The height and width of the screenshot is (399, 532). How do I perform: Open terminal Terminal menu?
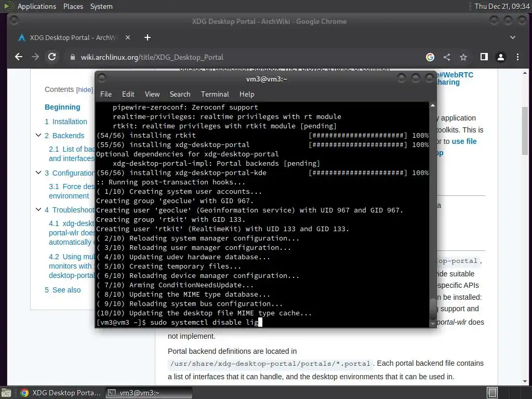(x=215, y=94)
